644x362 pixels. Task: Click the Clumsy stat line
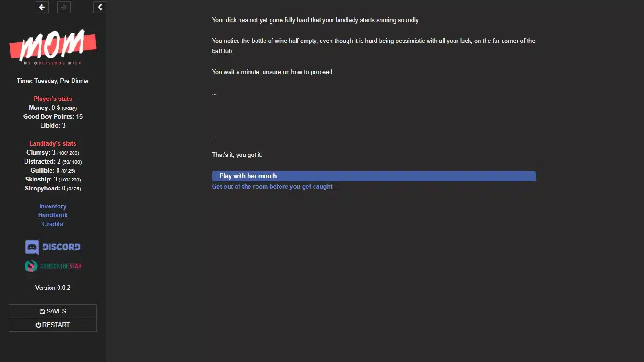tap(53, 153)
